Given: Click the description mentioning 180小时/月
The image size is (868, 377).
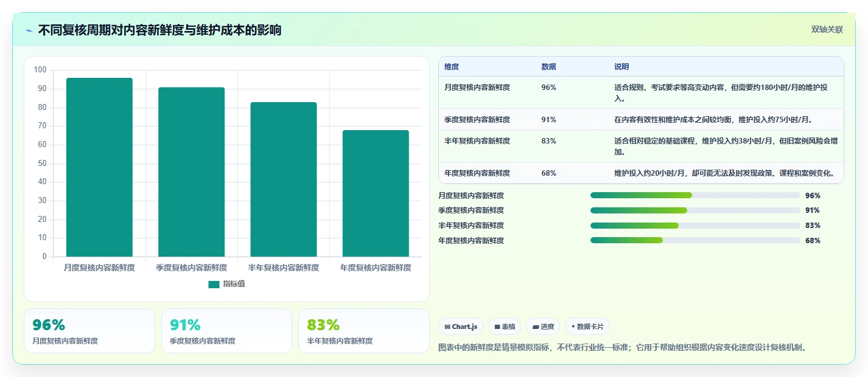Looking at the screenshot, I should (721, 92).
